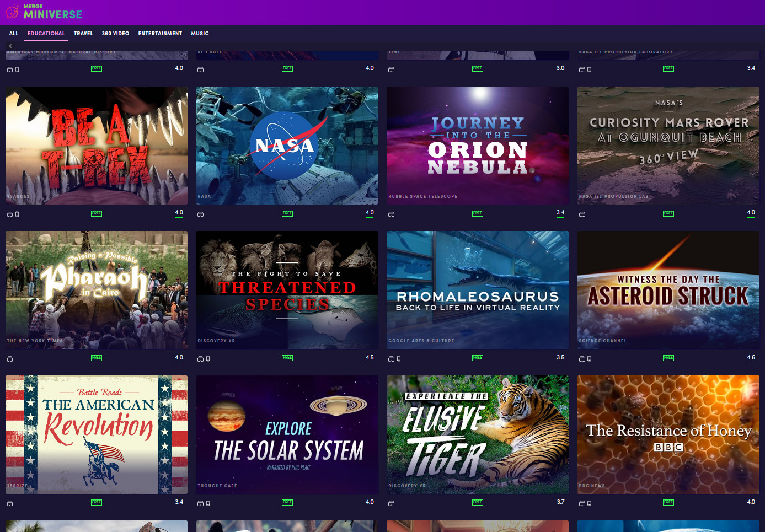
Task: Open the MUSIC tab
Action: (x=200, y=34)
